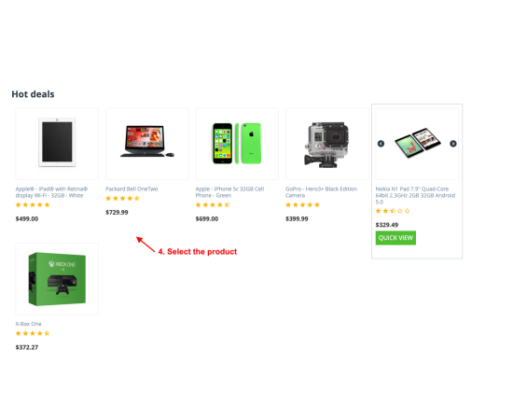This screenshot has height=420, width=513.
Task: Select the Packard Bell OneTwo computer image
Action: [x=147, y=141]
